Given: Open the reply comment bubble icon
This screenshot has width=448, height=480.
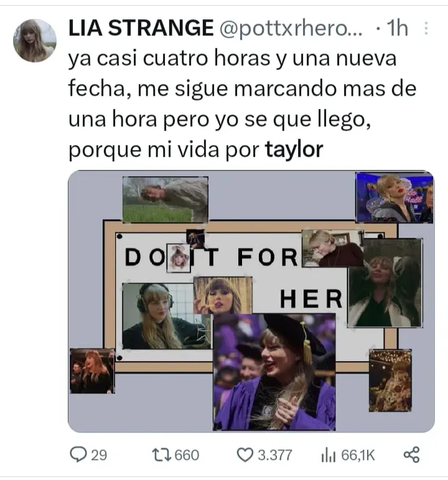Looking at the screenshot, I should click(x=78, y=454).
